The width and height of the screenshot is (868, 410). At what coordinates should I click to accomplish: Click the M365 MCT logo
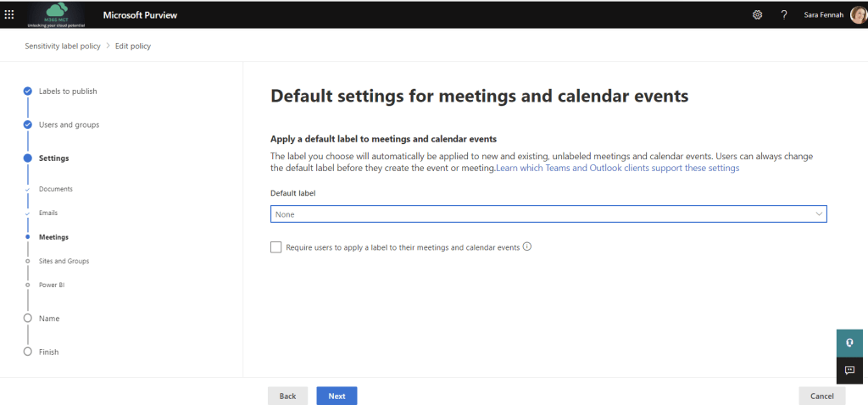[x=58, y=14]
